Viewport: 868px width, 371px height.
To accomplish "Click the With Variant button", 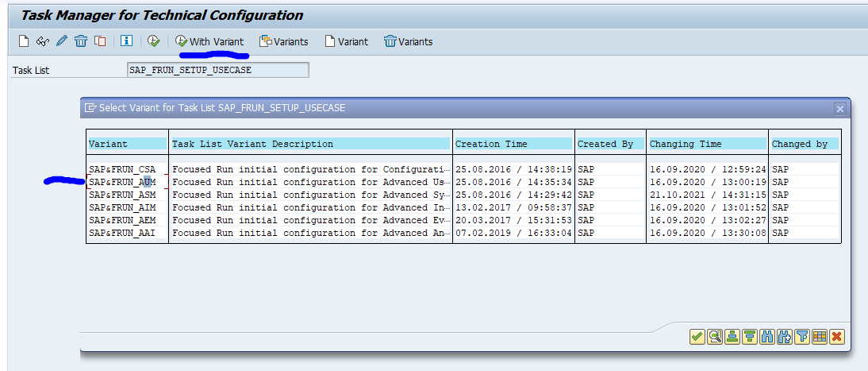I will (x=209, y=41).
